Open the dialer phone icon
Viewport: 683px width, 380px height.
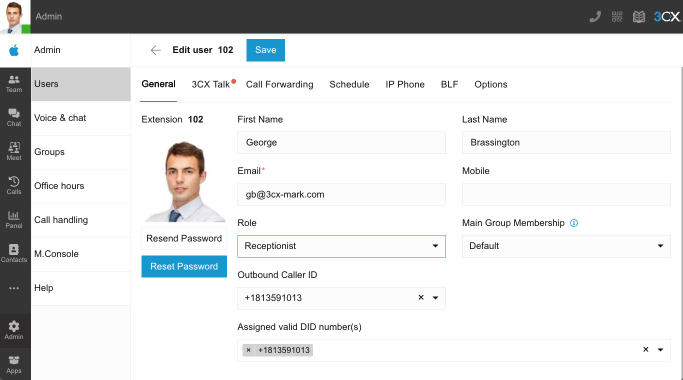tap(595, 17)
